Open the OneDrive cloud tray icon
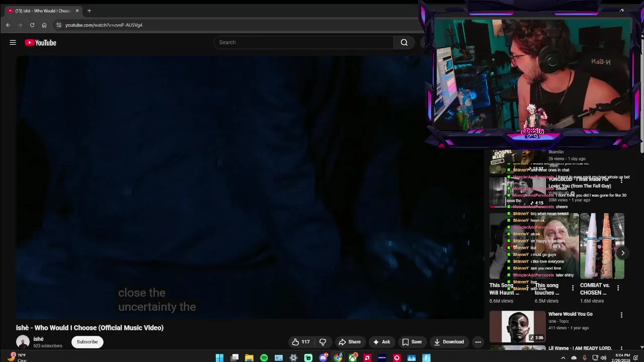This screenshot has height=362, width=644. click(x=574, y=358)
